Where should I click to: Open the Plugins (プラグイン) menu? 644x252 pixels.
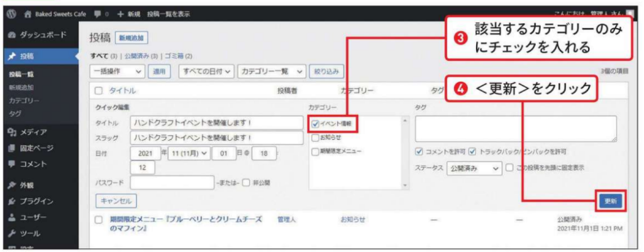click(x=38, y=202)
